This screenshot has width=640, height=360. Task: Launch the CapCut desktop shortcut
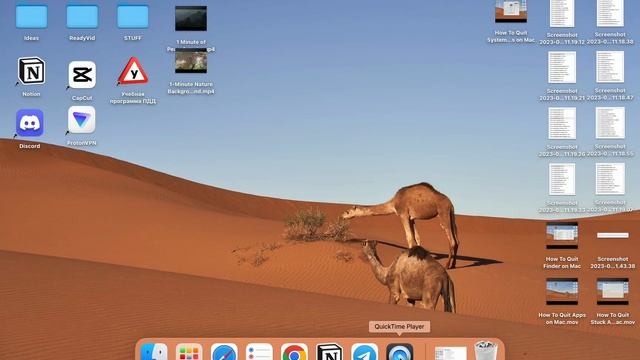click(x=82, y=75)
